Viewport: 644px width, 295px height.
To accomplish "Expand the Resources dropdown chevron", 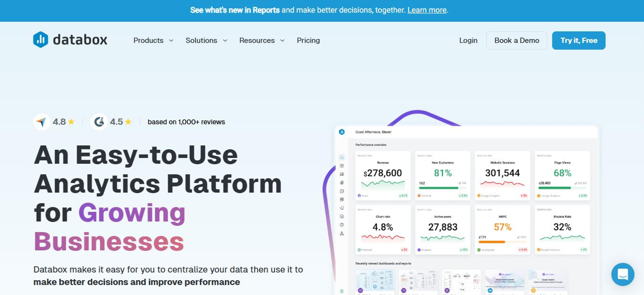I will click(282, 40).
